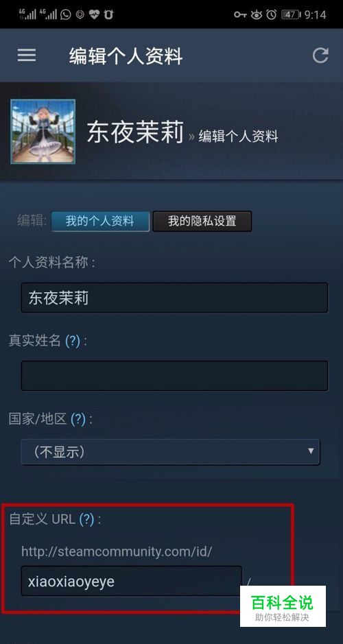
Task: Click the custom URL xiaoxiaoyeye field
Action: 132,581
